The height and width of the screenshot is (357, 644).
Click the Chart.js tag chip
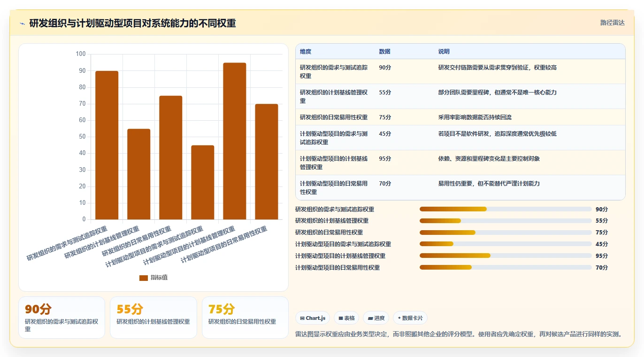[x=313, y=318]
